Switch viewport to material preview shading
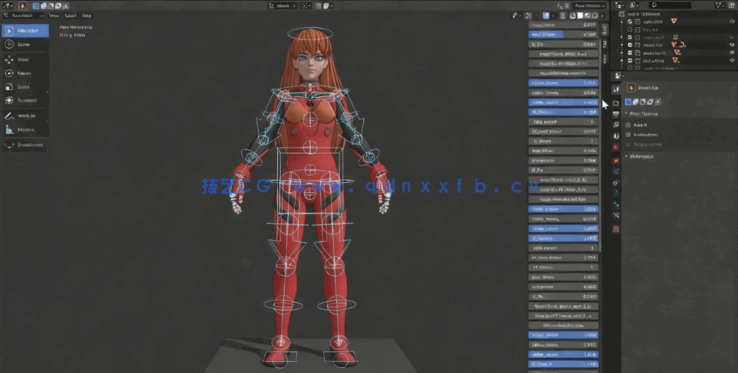 (588, 16)
